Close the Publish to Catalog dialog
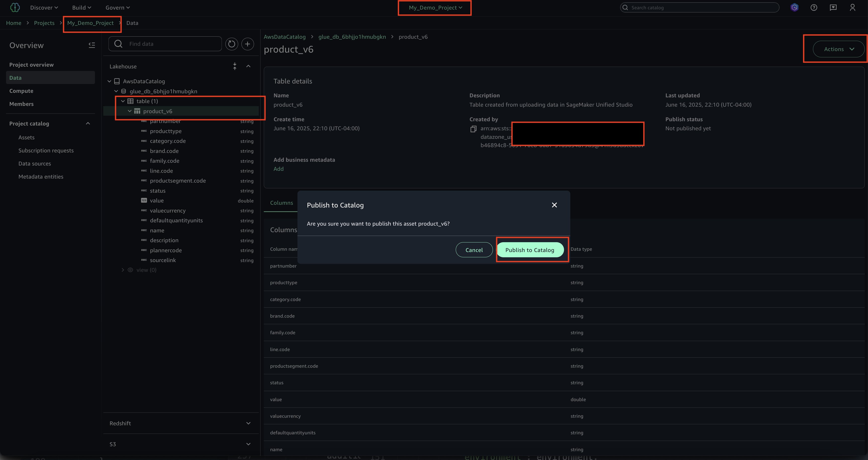Screen dimensions: 868x460 tap(554, 205)
